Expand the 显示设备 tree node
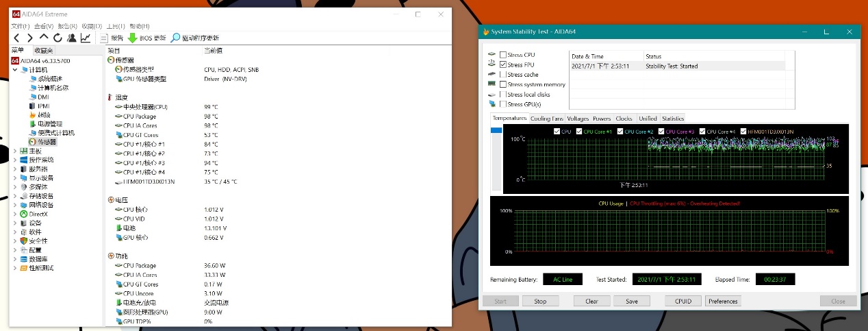Viewport: 868px width, 331px height. click(15, 177)
